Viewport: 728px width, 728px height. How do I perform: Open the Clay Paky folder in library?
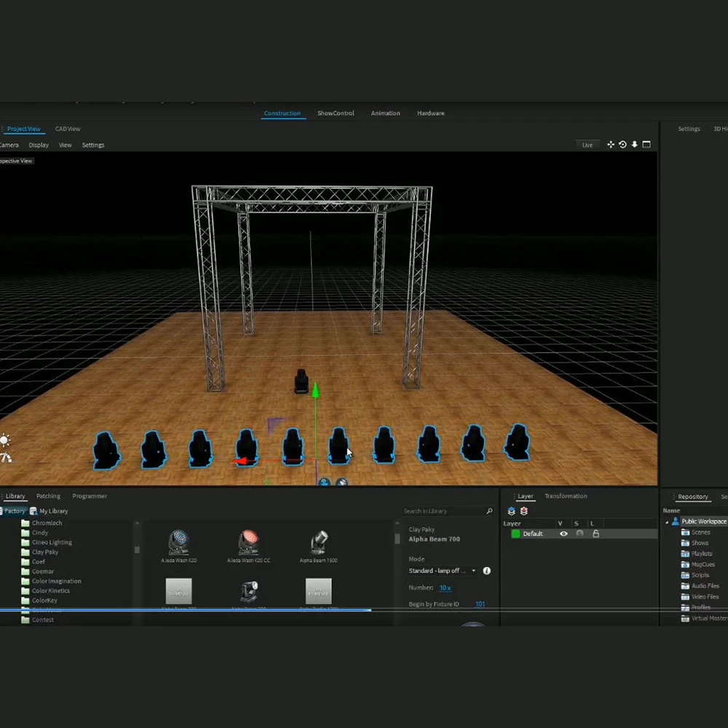coord(45,552)
